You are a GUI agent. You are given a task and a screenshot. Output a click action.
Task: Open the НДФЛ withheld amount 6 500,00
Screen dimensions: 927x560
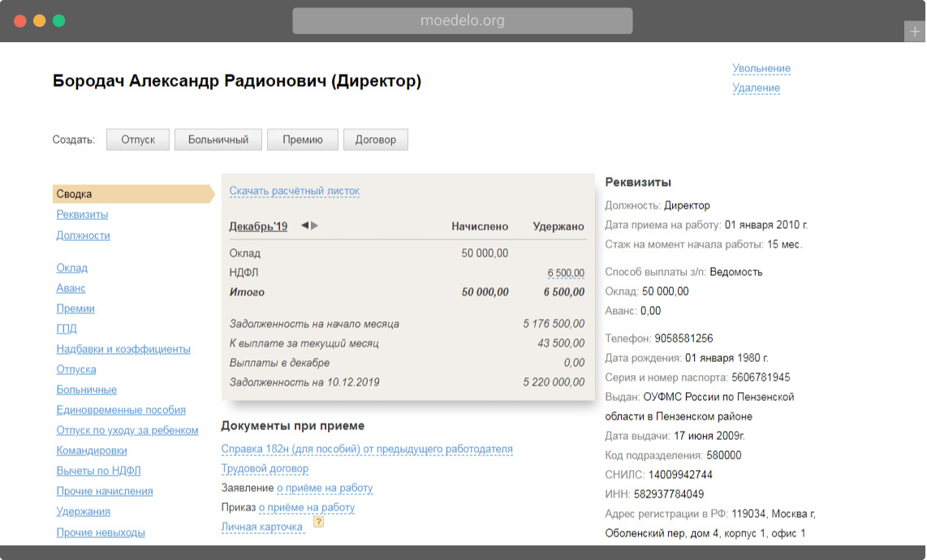(566, 273)
